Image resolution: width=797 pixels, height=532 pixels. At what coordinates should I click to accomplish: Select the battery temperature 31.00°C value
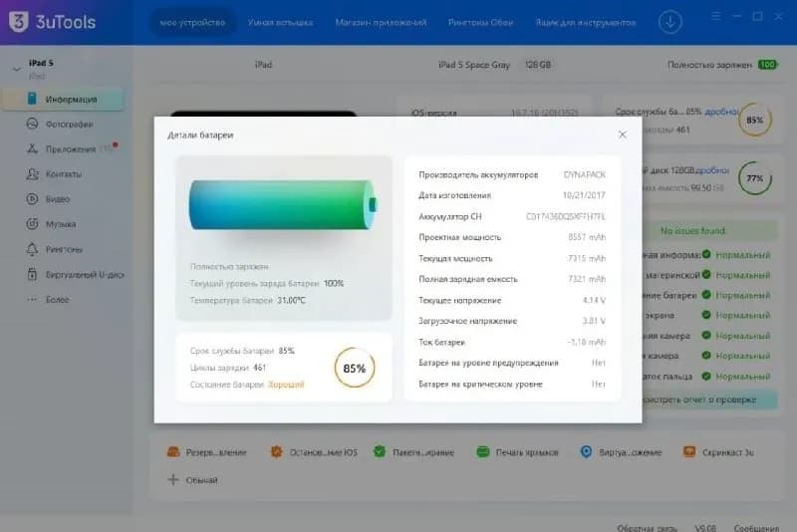pyautogui.click(x=291, y=300)
